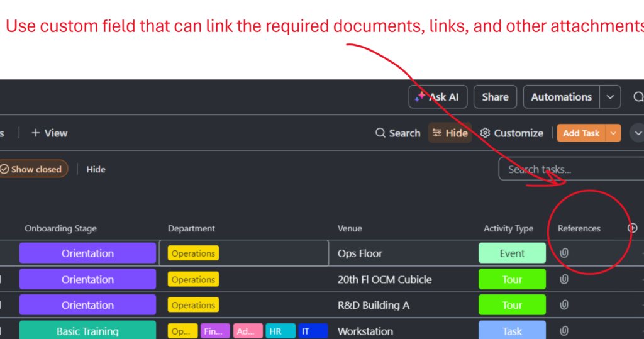
Task: Click the Ad... tag in Workstation row
Action: [x=248, y=331]
